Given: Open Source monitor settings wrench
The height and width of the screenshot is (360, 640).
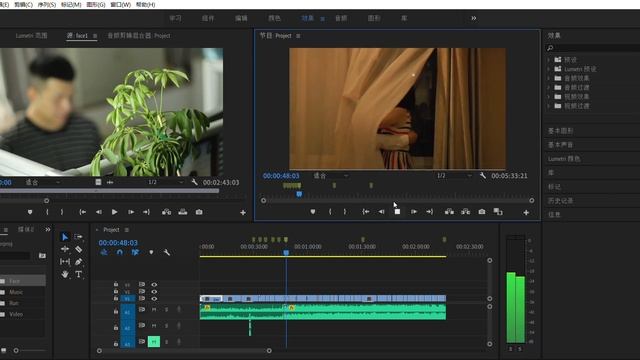Looking at the screenshot, I should click(194, 182).
